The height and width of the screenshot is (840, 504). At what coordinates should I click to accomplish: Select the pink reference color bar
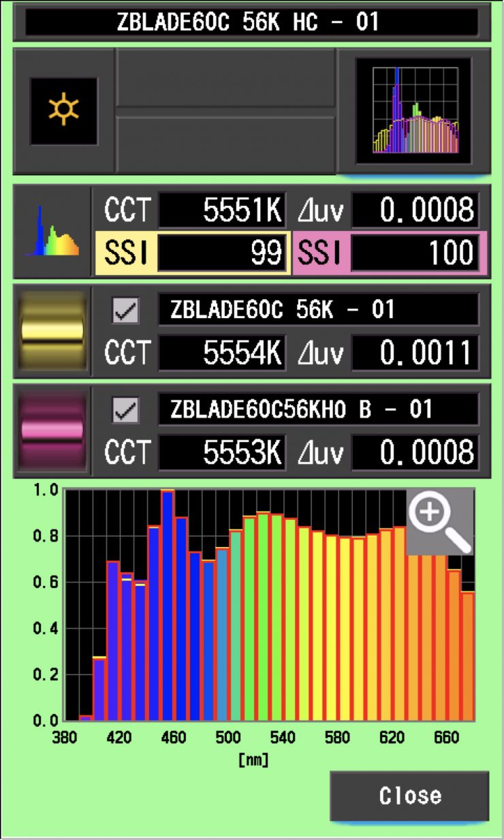(x=52, y=431)
